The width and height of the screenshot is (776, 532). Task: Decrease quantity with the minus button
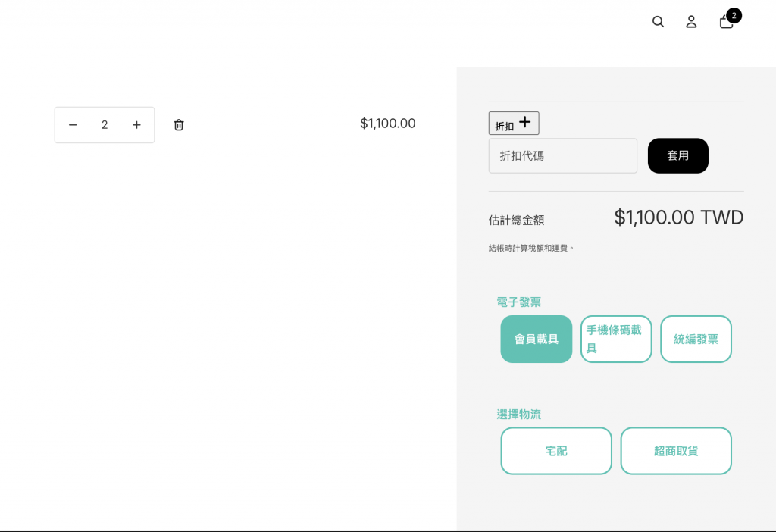(x=73, y=125)
